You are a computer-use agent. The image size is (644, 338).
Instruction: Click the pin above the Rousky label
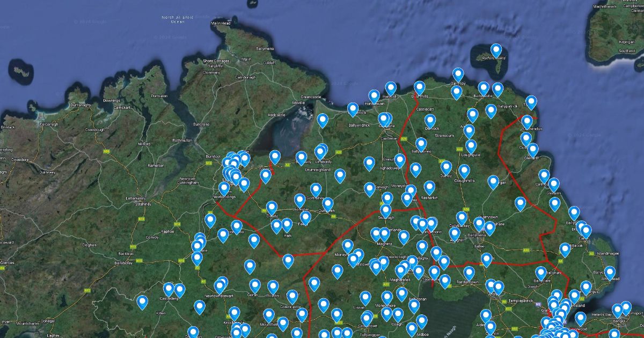pyautogui.click(x=273, y=287)
